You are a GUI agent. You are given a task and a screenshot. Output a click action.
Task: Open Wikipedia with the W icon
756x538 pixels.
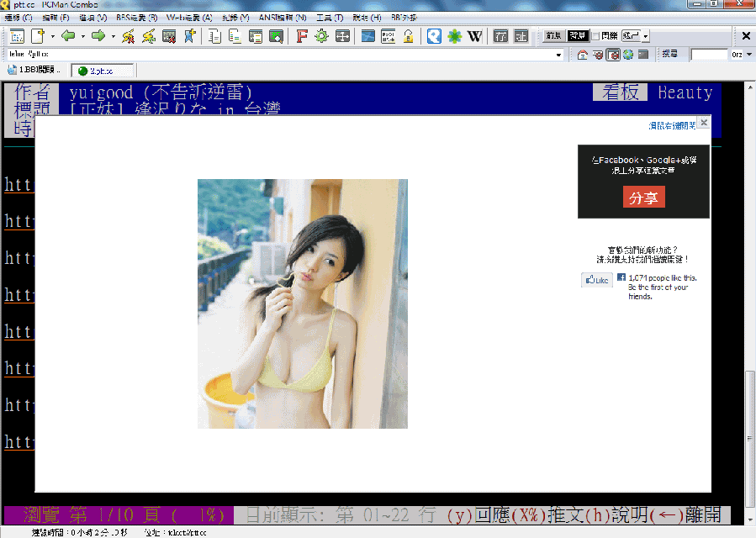click(x=474, y=36)
